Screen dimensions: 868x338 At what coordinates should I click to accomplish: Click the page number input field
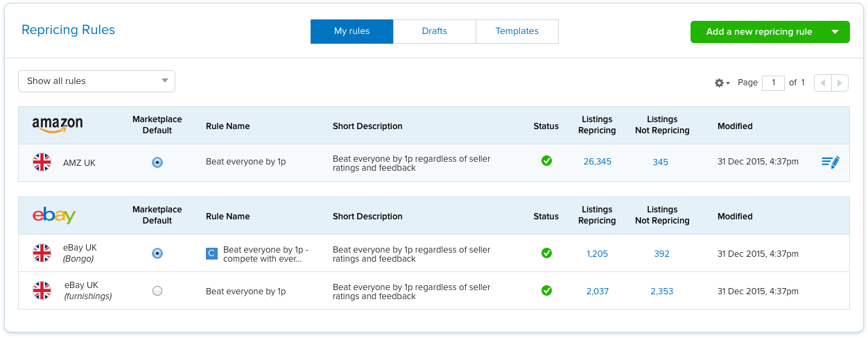point(773,83)
